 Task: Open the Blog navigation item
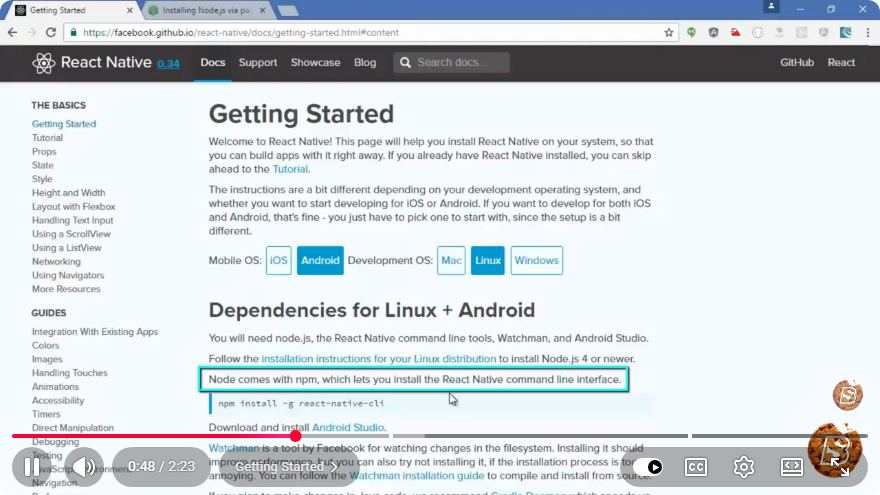pyautogui.click(x=365, y=62)
